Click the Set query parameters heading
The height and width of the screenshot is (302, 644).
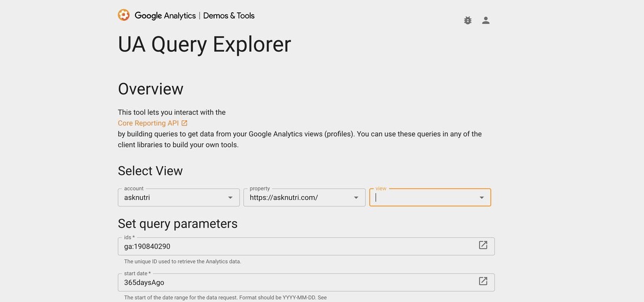pos(178,223)
